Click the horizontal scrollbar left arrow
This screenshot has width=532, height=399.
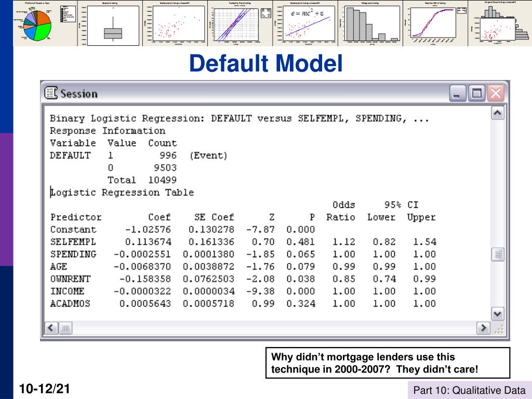(51, 328)
